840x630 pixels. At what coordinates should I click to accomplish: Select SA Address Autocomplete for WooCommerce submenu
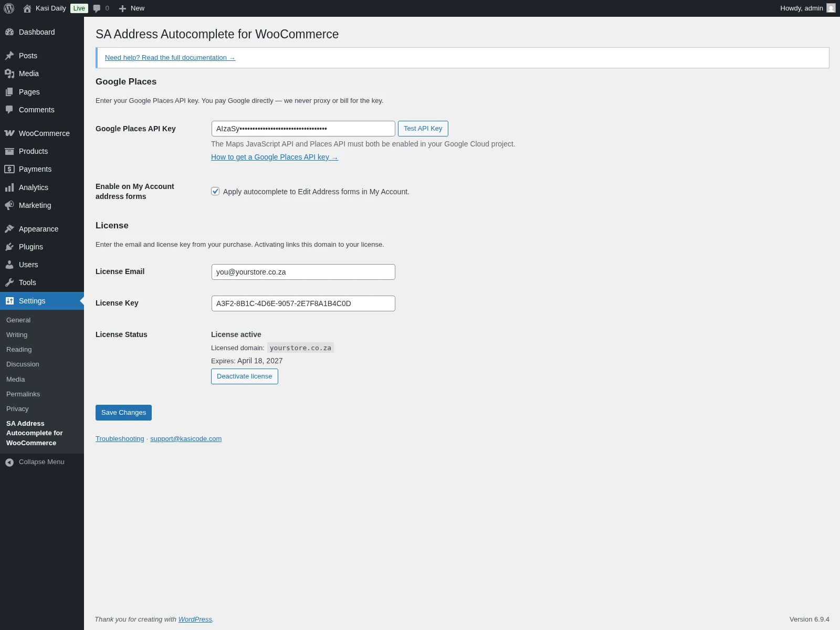tap(35, 433)
